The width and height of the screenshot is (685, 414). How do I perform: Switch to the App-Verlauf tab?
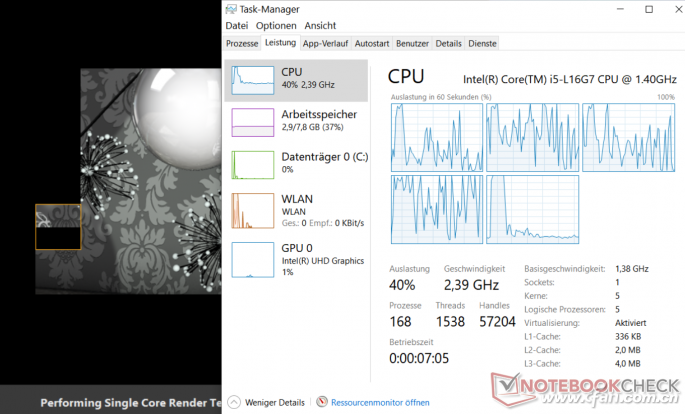coord(325,44)
